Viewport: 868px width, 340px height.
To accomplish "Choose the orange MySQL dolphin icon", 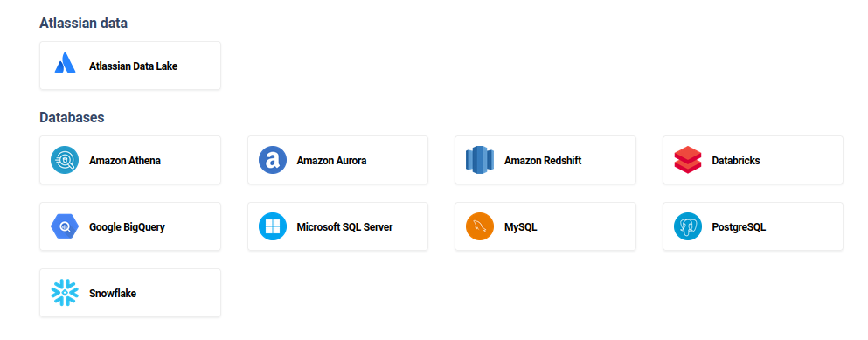I will [480, 226].
